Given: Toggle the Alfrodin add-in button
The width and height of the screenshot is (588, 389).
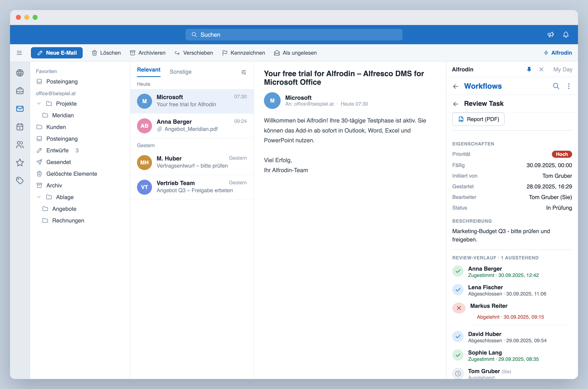Looking at the screenshot, I should pos(558,53).
